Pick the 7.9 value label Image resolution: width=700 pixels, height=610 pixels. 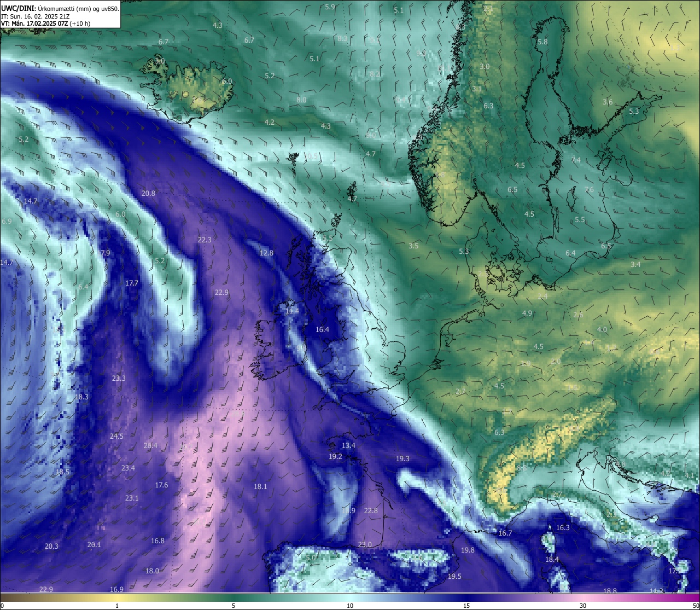point(106,253)
